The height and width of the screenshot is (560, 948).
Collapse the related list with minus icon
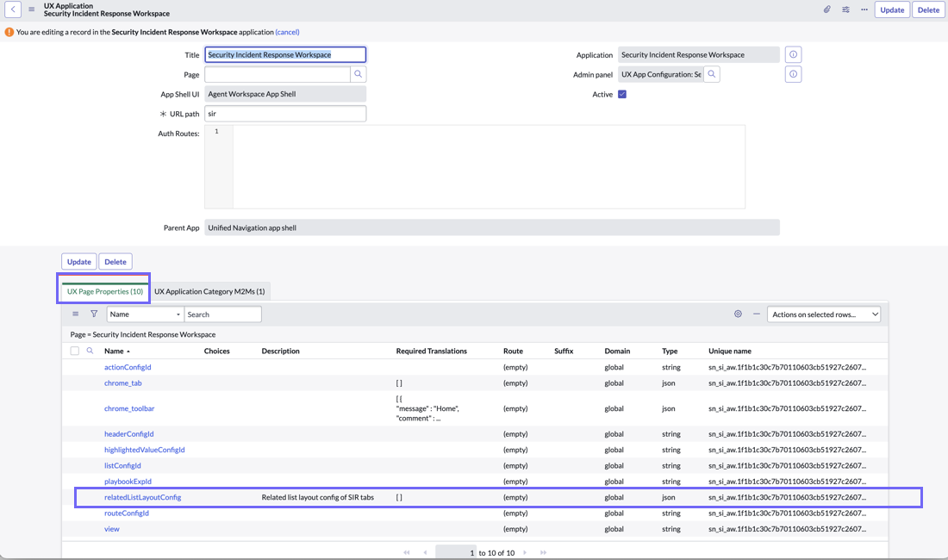tap(757, 314)
